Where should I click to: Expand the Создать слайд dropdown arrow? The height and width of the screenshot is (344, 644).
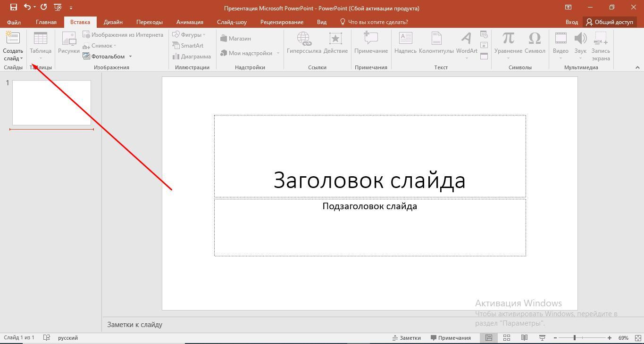click(x=21, y=58)
